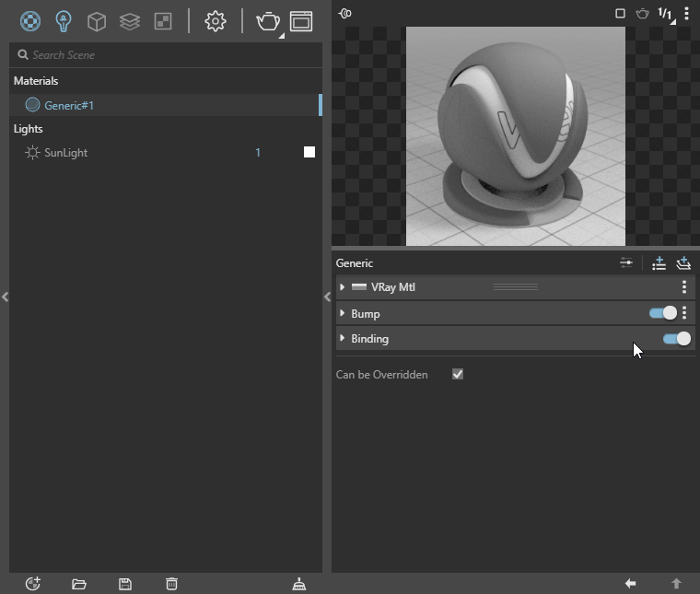The height and width of the screenshot is (594, 700).
Task: Open the Render Elements layers icon
Action: tap(130, 21)
